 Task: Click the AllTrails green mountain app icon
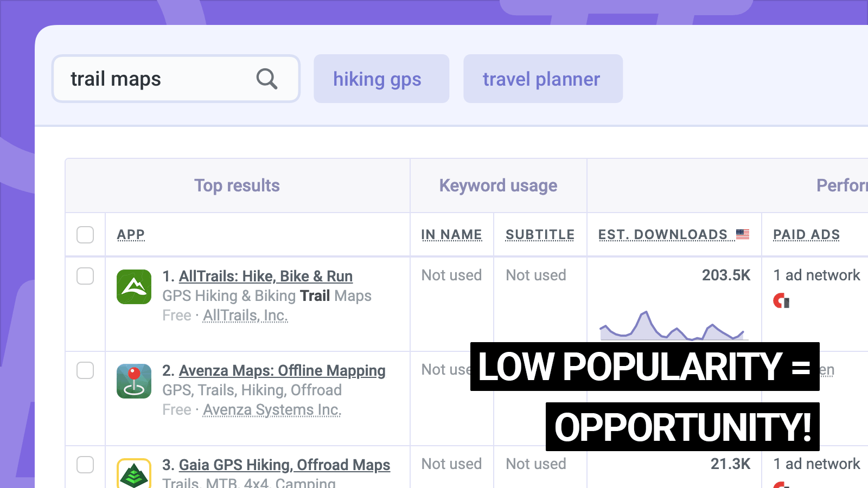pos(134,287)
